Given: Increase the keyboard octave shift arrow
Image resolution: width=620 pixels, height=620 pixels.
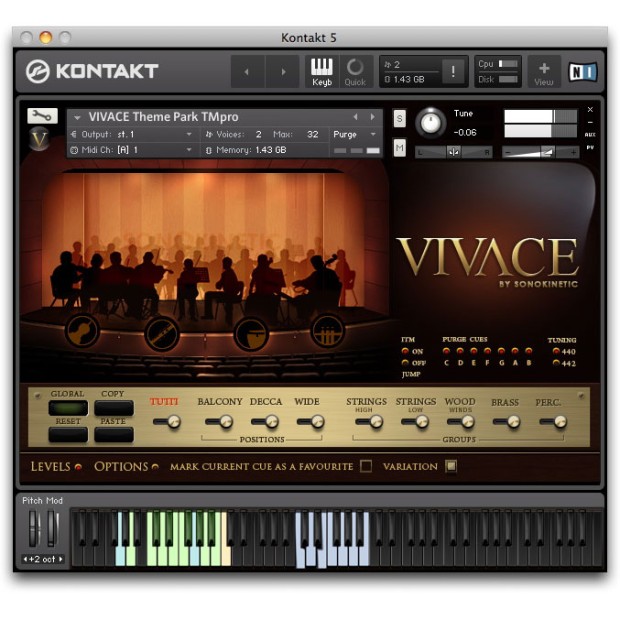Looking at the screenshot, I should [61, 559].
